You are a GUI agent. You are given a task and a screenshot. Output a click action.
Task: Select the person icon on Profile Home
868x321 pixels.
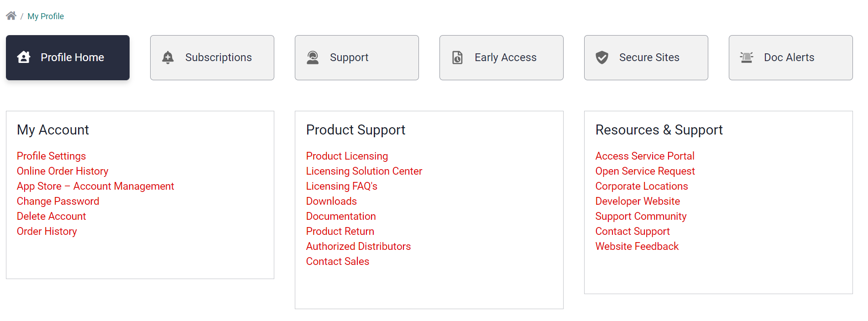pyautogui.click(x=25, y=57)
